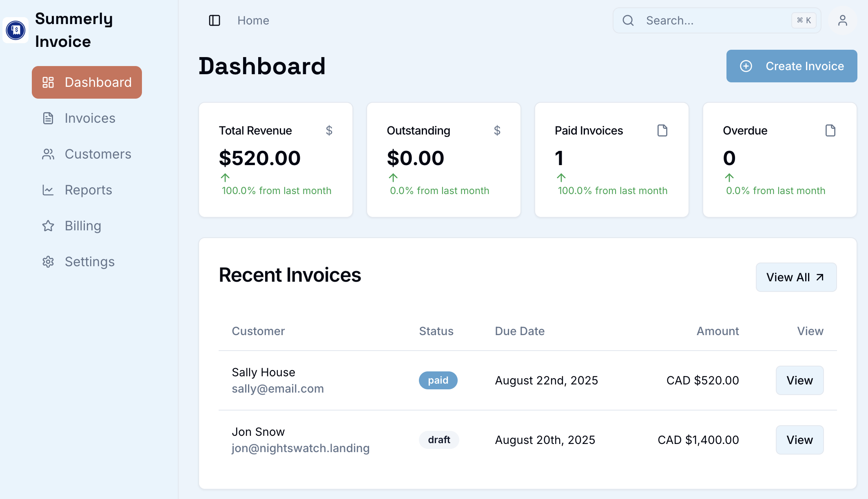View Jon Snow's invoice

799,439
